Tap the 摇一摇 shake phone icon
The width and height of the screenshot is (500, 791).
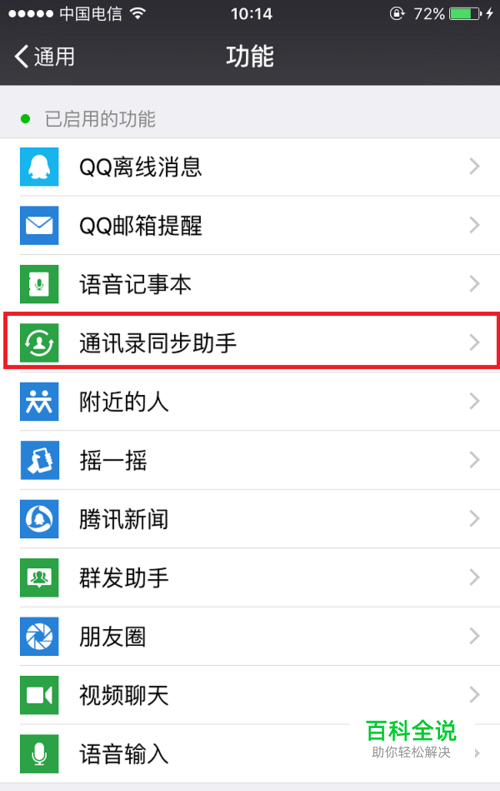pyautogui.click(x=39, y=460)
